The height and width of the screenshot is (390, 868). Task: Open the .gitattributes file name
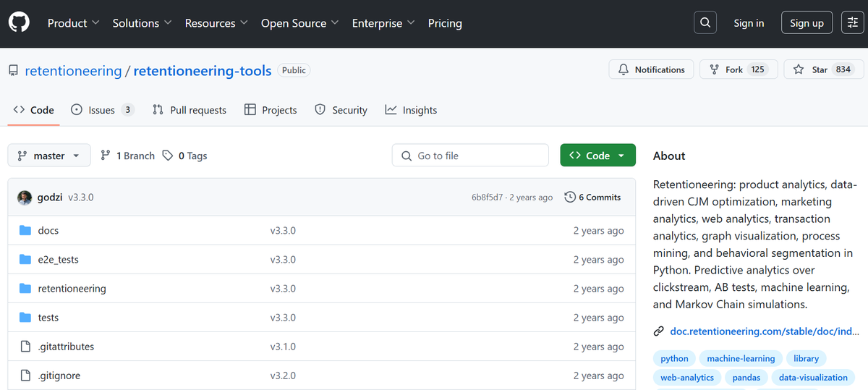pyautogui.click(x=66, y=347)
